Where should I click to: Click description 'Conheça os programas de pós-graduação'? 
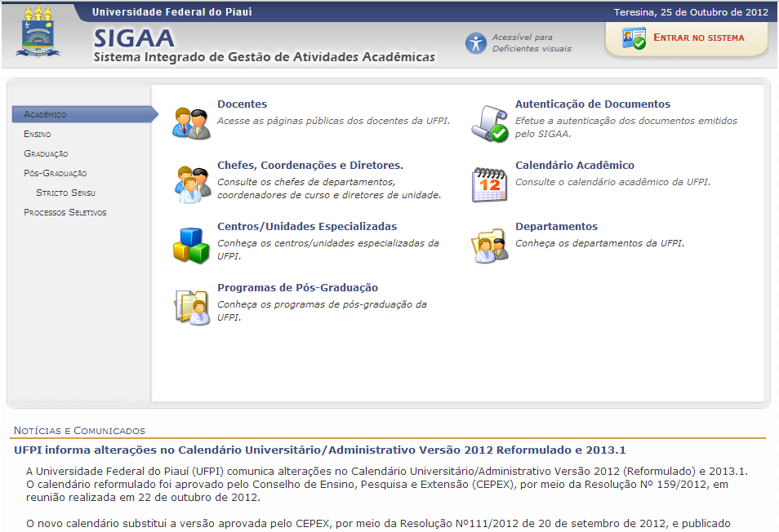(x=322, y=311)
